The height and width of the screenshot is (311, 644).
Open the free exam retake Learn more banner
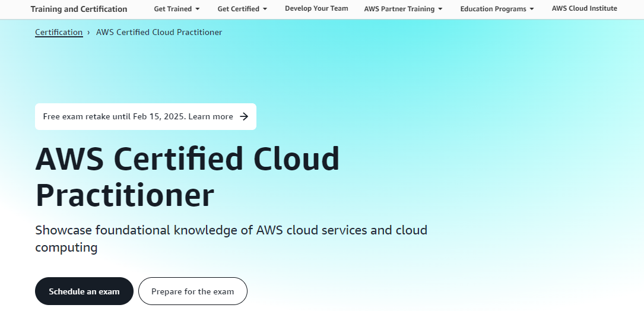pos(146,117)
